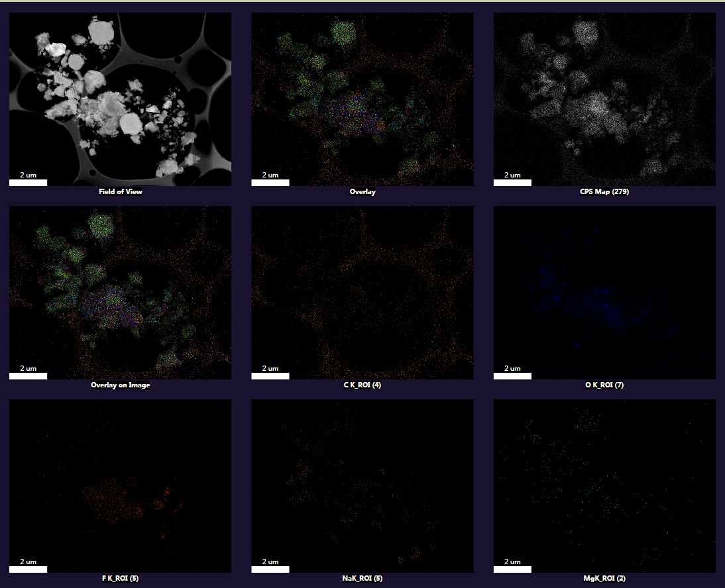
Task: Click the 2 um scale bar in C K_ROI map
Action: tap(270, 376)
